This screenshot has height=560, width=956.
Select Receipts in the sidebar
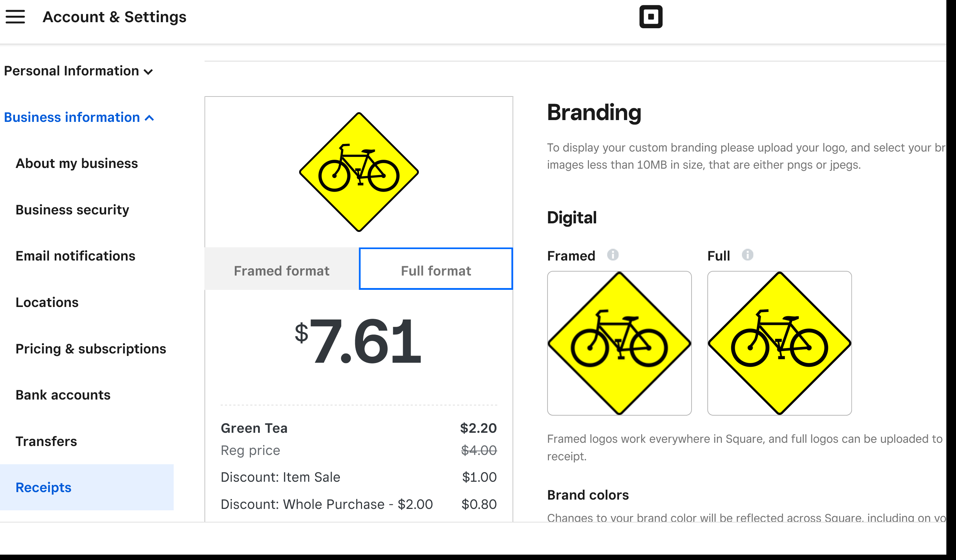(x=87, y=487)
